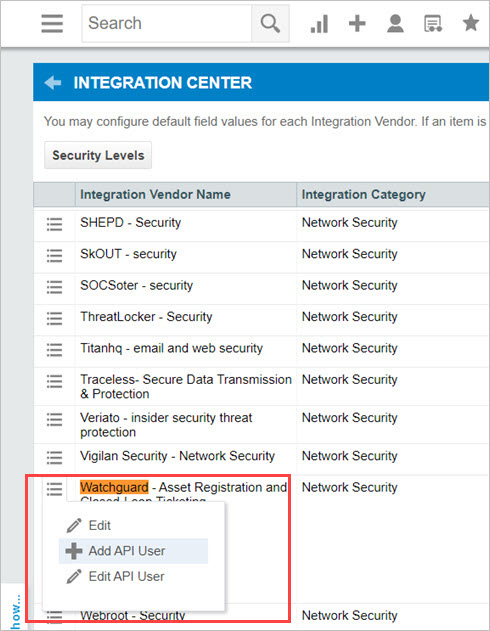The image size is (490, 631).
Task: Choose Add API User menu option
Action: point(134,551)
